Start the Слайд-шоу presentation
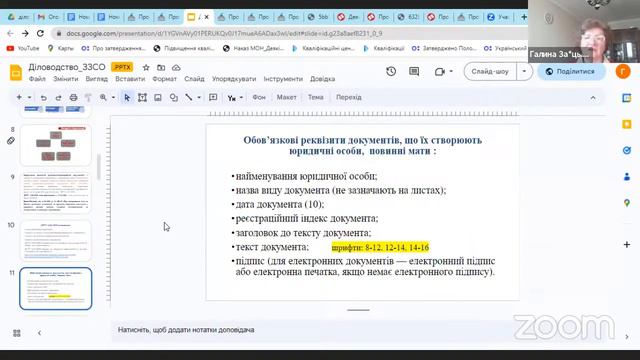The height and width of the screenshot is (360, 640). click(490, 71)
